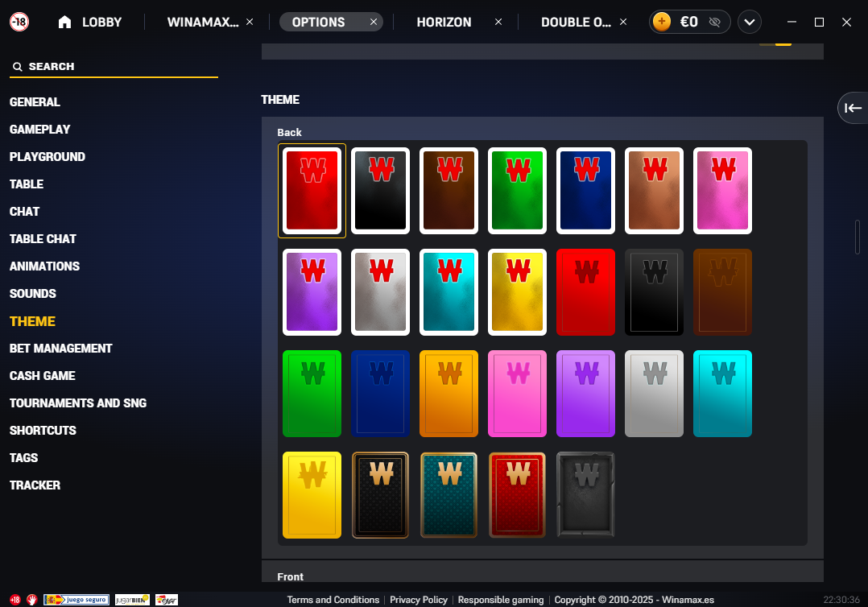Switch to the Double O tab

(576, 22)
